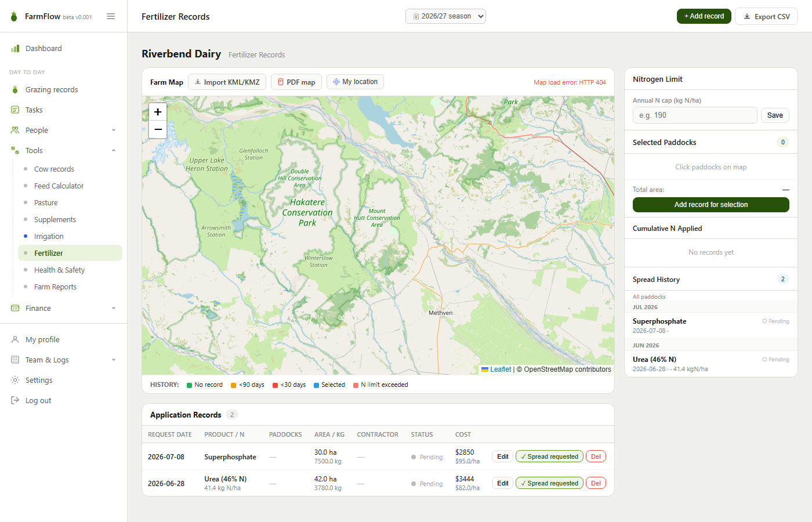Zoom out on the farm map
Screen dimensions: 812x522
[x=158, y=129]
